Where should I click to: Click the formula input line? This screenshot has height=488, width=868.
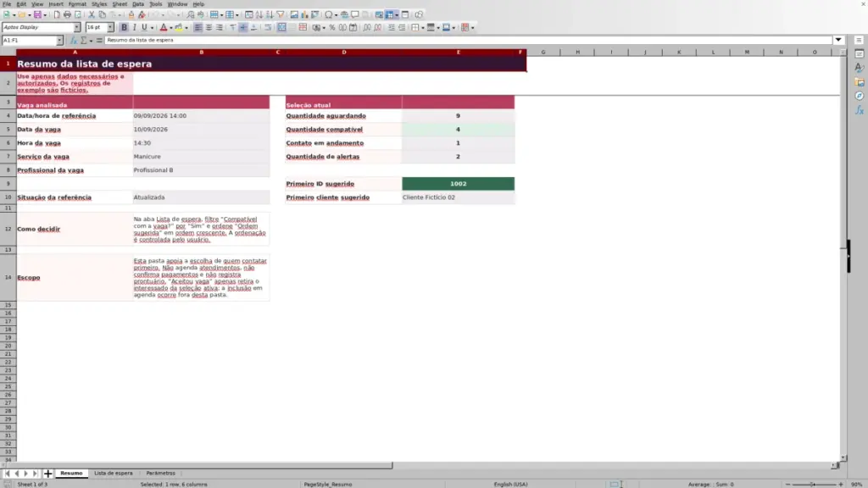pyautogui.click(x=468, y=41)
